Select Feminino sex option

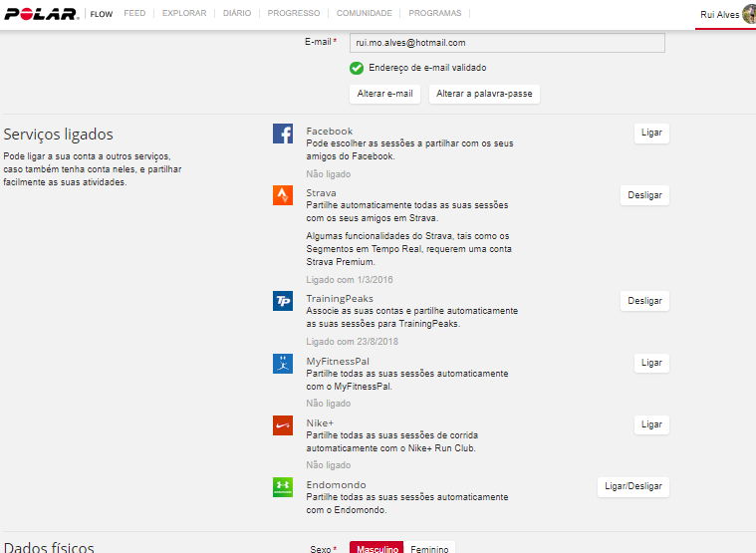click(429, 549)
